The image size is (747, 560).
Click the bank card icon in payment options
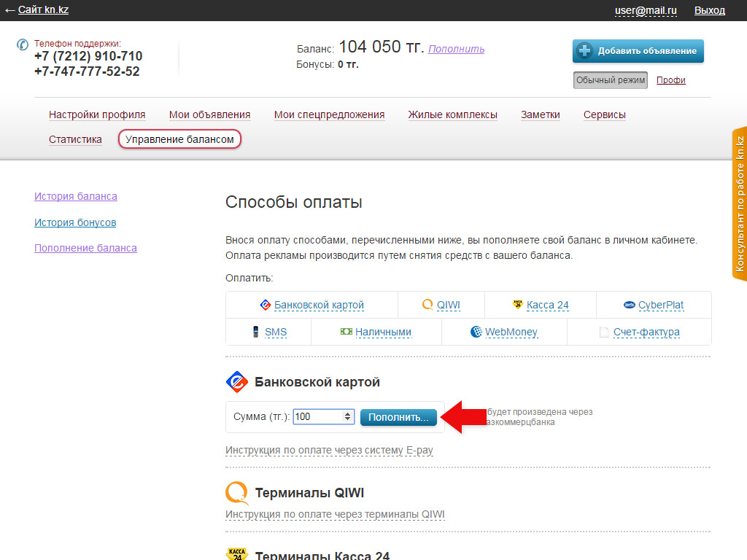[266, 305]
